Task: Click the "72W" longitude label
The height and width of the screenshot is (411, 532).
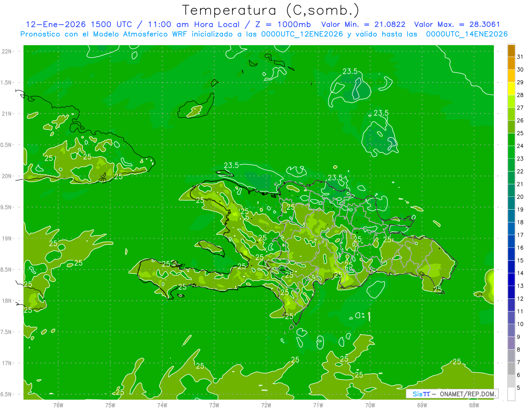Action: click(x=266, y=405)
